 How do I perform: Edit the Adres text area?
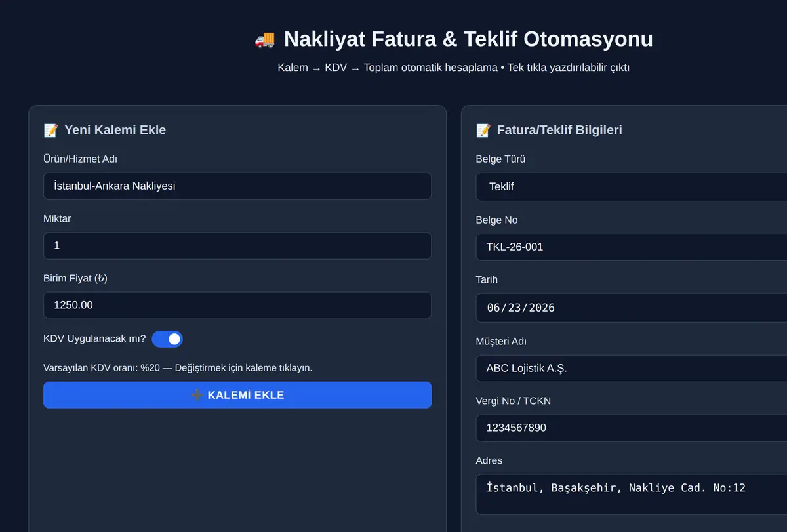[632, 495]
